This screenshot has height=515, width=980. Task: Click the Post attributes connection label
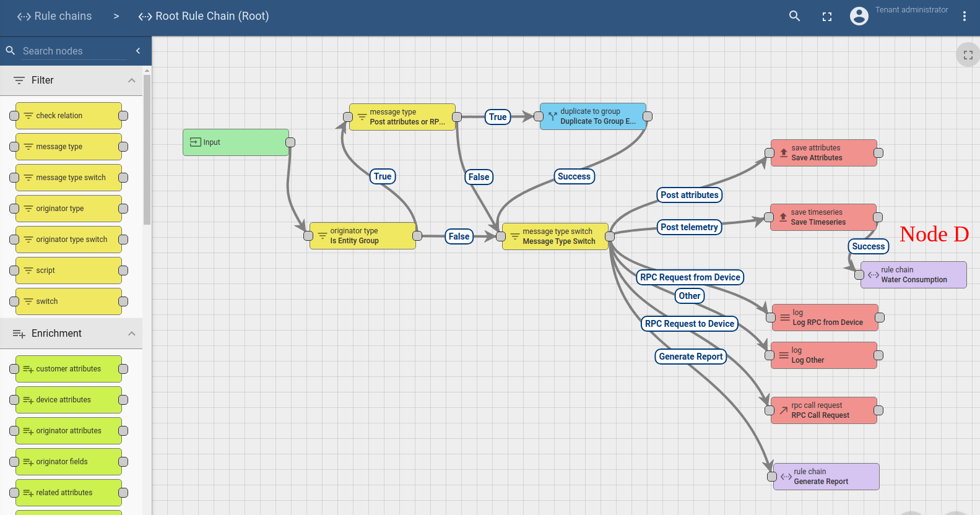(690, 195)
